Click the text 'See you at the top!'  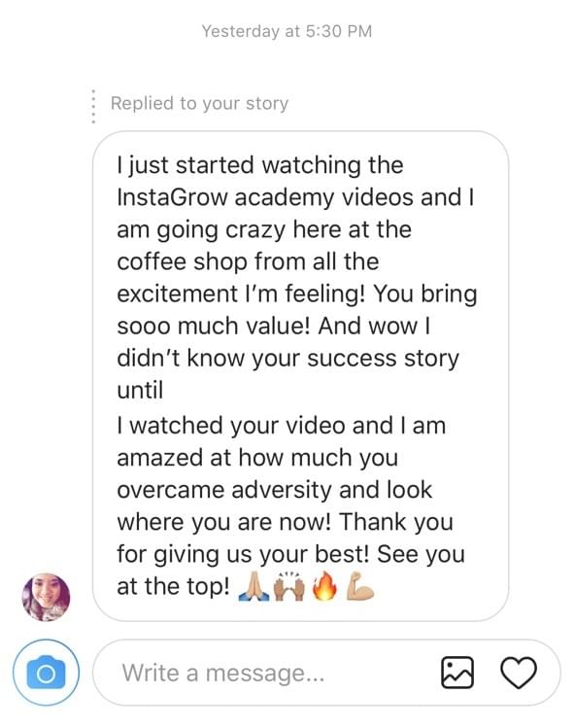click(291, 571)
